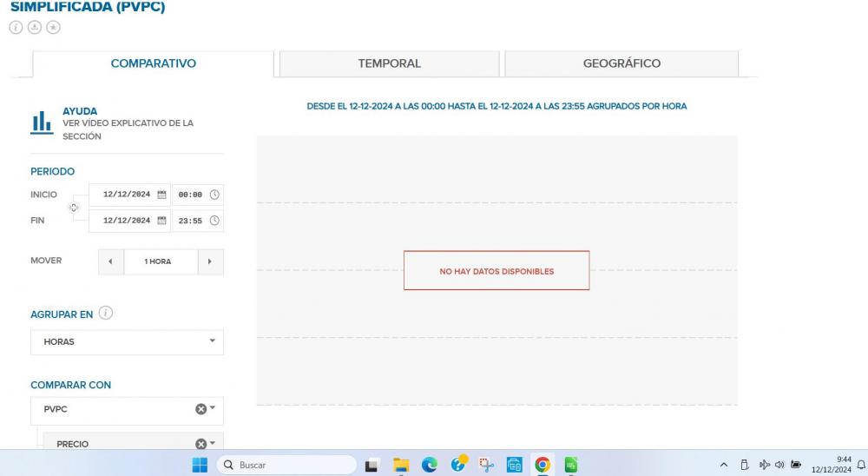Image resolution: width=868 pixels, height=476 pixels.
Task: Open the Get Help app in taskbar
Action: (459, 464)
